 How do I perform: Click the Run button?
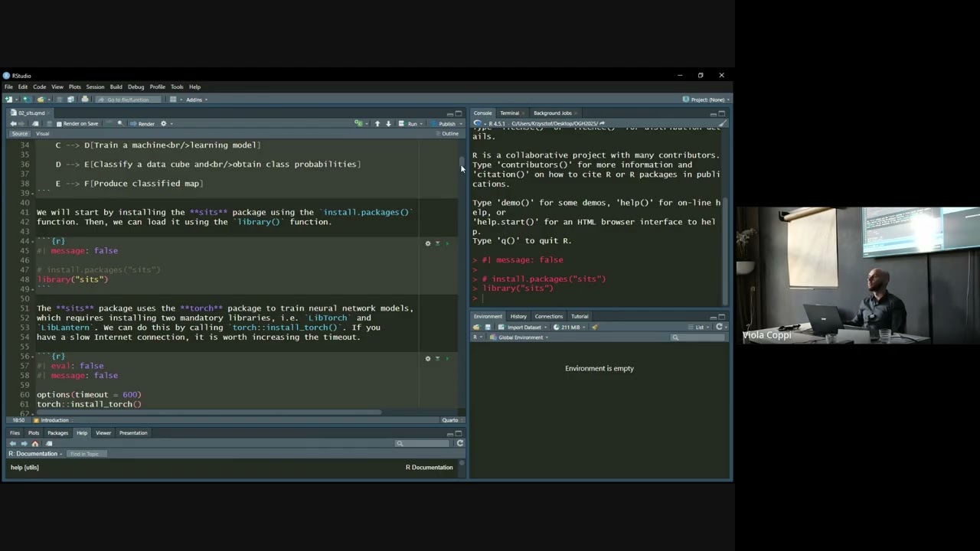[x=410, y=123]
